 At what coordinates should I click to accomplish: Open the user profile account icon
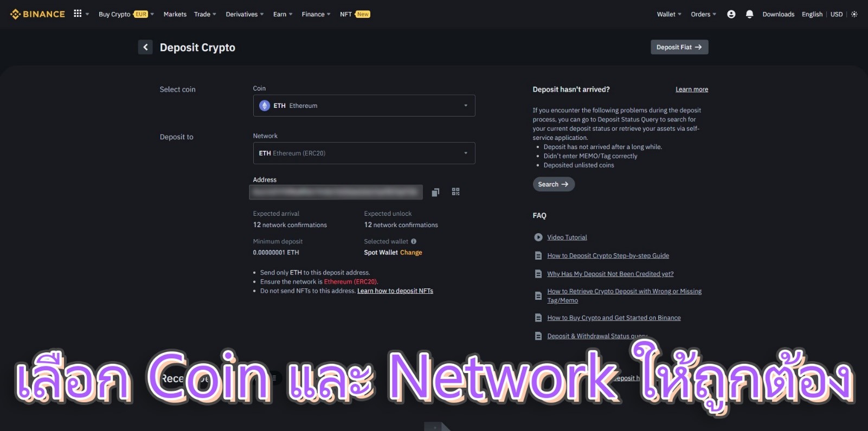tap(731, 14)
